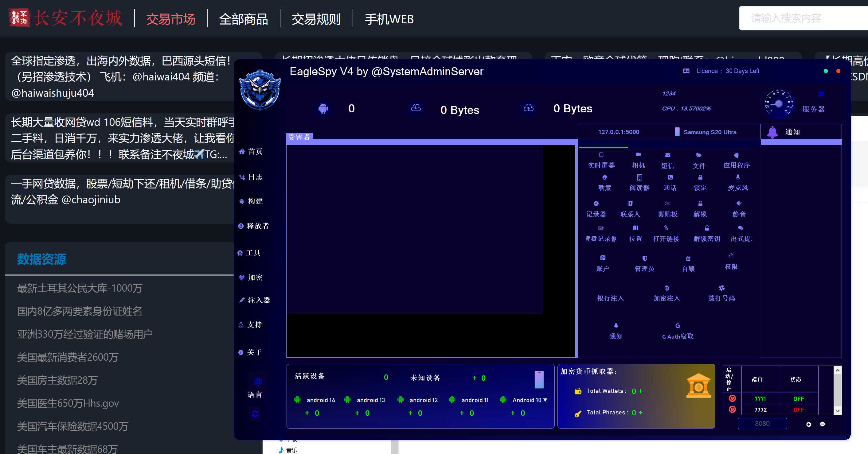Click the website search input field

point(803,18)
